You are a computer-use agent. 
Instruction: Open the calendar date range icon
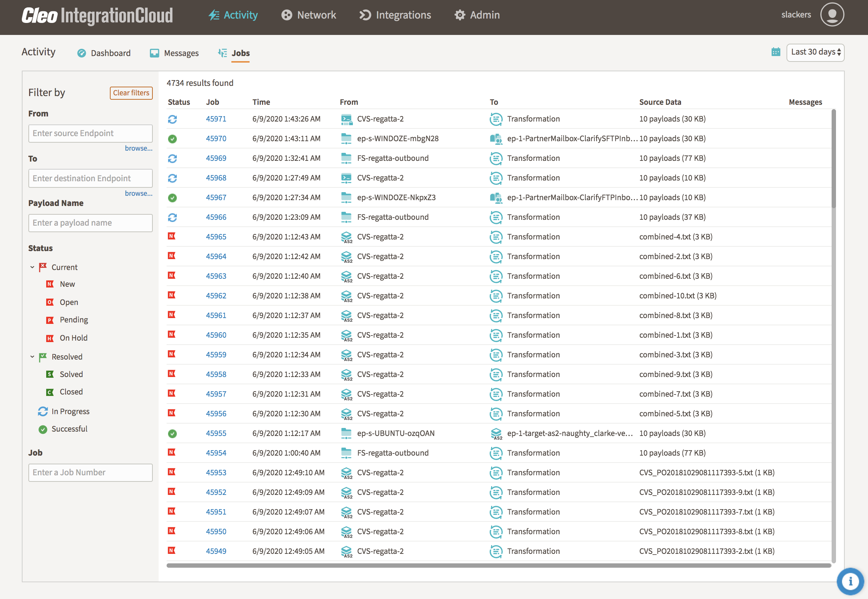pos(776,52)
